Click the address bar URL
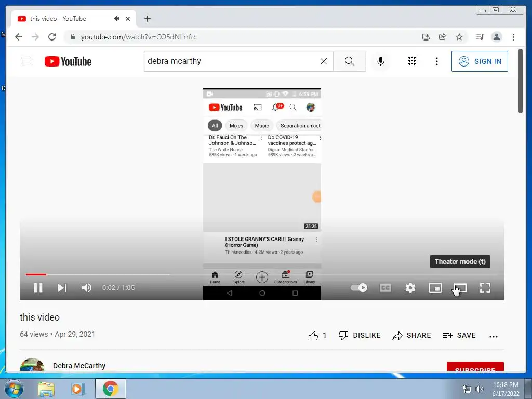The width and height of the screenshot is (532, 399). (139, 37)
